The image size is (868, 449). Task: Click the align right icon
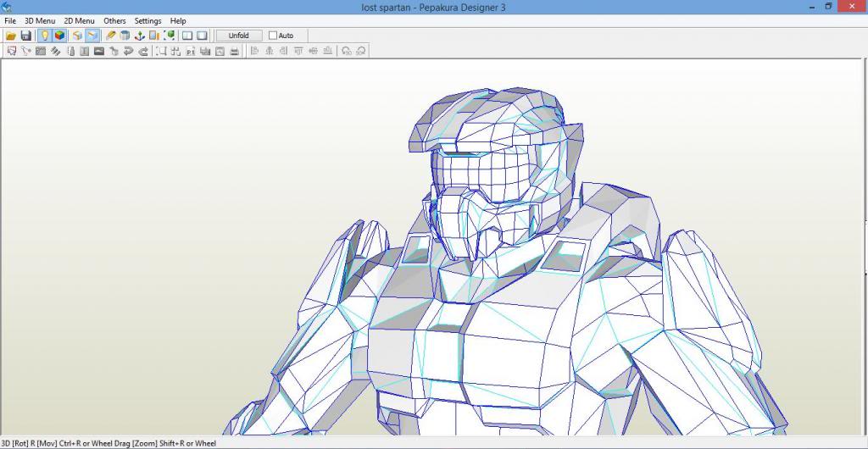point(283,51)
